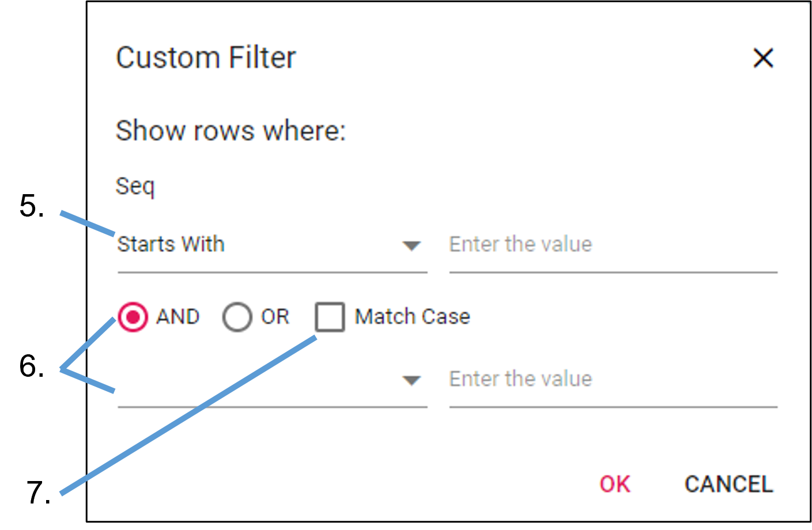The height and width of the screenshot is (530, 812).
Task: Click CANCEL to dismiss the filter
Action: point(728,484)
